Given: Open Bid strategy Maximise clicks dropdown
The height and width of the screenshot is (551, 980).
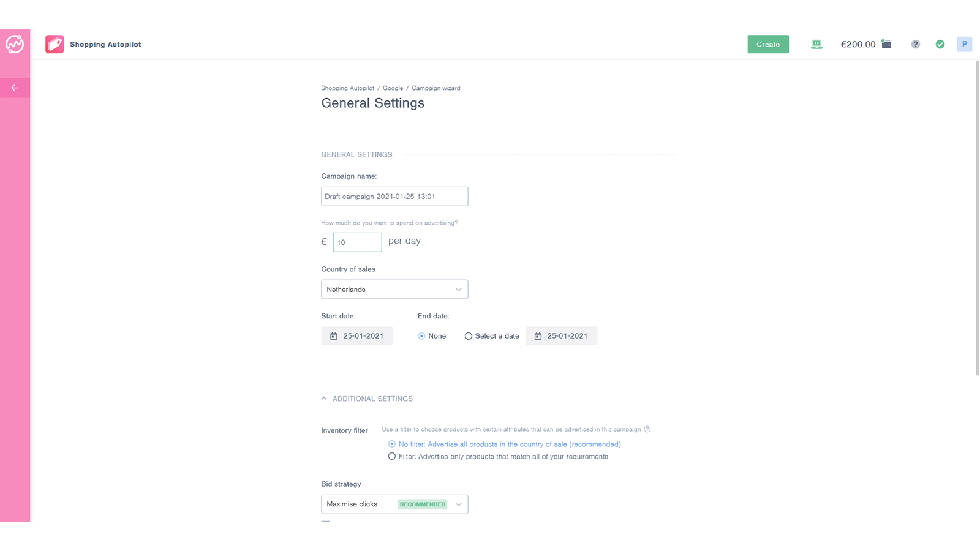Looking at the screenshot, I should [x=394, y=504].
